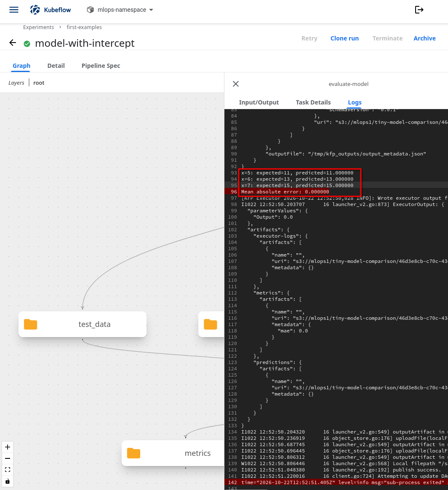Fit graph to view
448x490 pixels.
8,470
